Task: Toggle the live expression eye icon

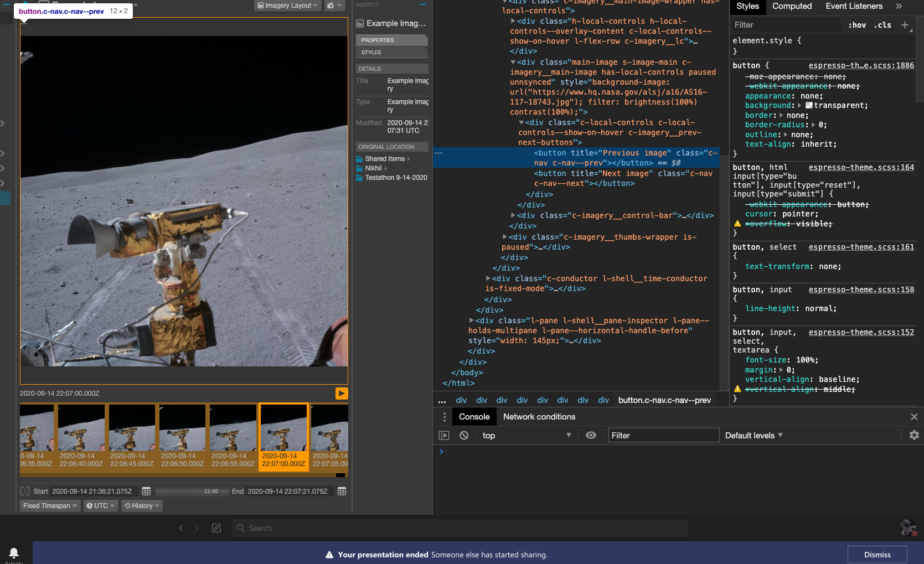Action: coord(591,436)
